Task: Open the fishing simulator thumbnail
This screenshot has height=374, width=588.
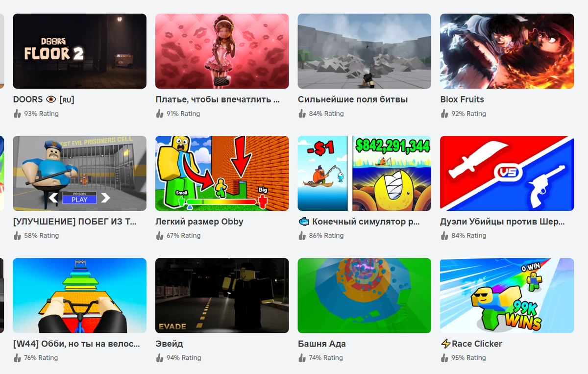Action: click(x=365, y=173)
